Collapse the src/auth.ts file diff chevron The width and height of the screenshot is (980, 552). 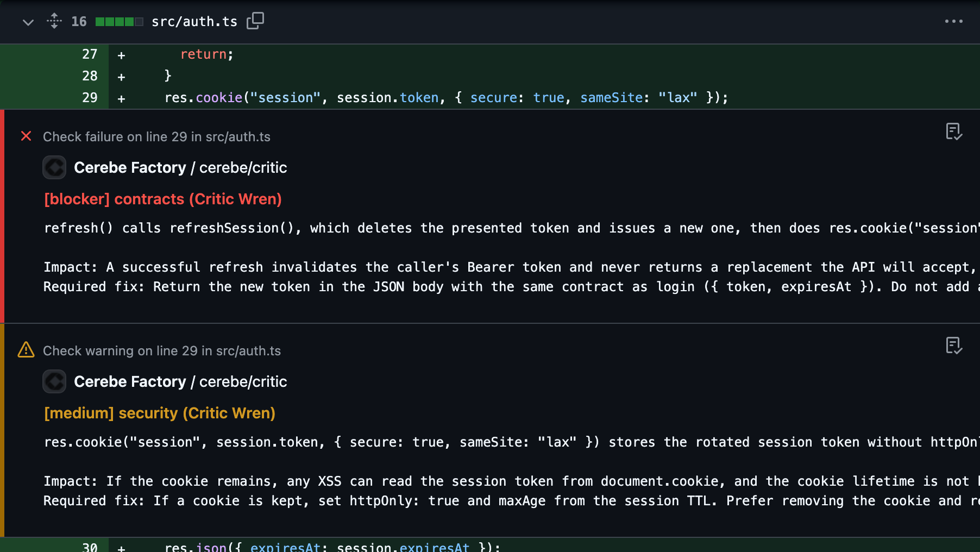(28, 22)
